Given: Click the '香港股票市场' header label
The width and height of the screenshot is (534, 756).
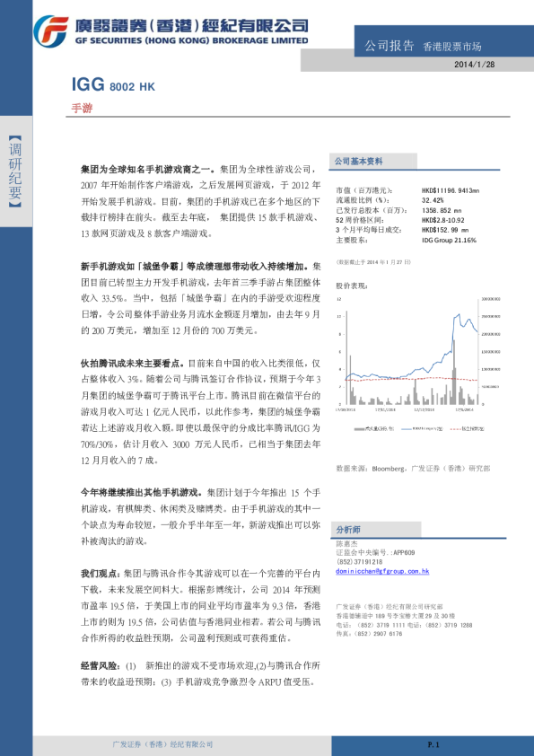Looking at the screenshot, I should coord(451,47).
